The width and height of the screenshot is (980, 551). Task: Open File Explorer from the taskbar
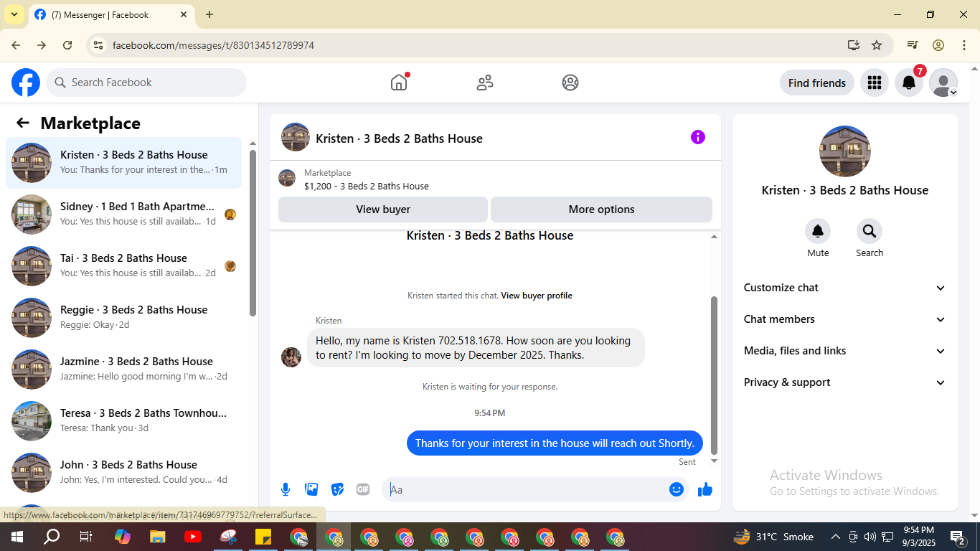pos(158,537)
